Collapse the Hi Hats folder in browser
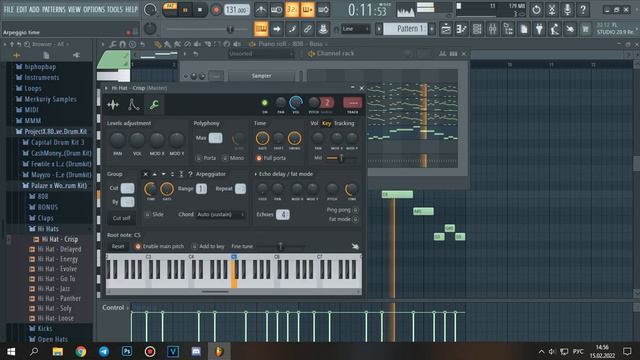640x360 pixels. [x=44, y=229]
